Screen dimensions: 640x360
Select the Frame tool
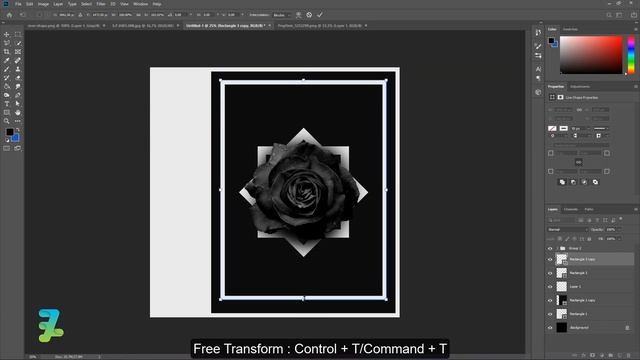[18, 52]
